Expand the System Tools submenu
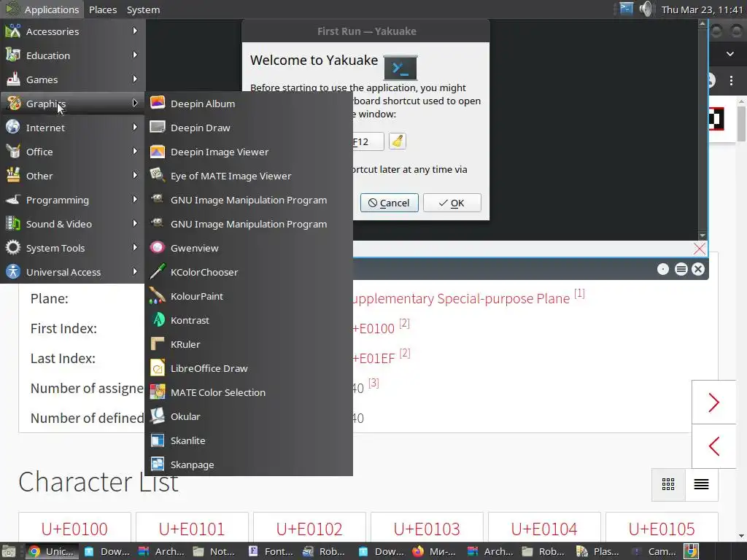 pyautogui.click(x=72, y=248)
